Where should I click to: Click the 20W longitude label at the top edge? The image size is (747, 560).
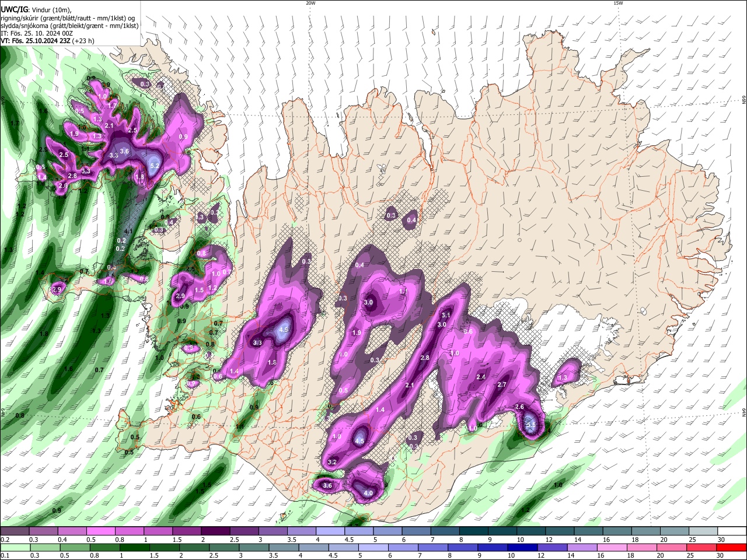pyautogui.click(x=310, y=3)
